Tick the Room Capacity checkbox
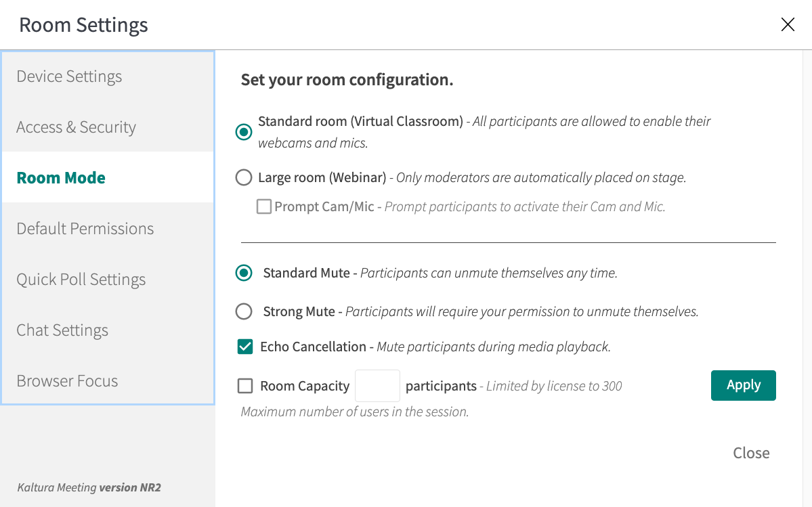 pyautogui.click(x=245, y=387)
